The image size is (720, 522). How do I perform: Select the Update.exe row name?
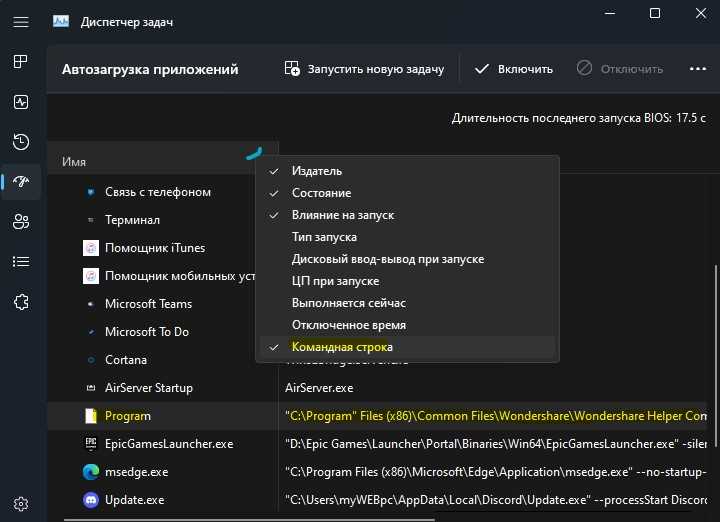[134, 500]
